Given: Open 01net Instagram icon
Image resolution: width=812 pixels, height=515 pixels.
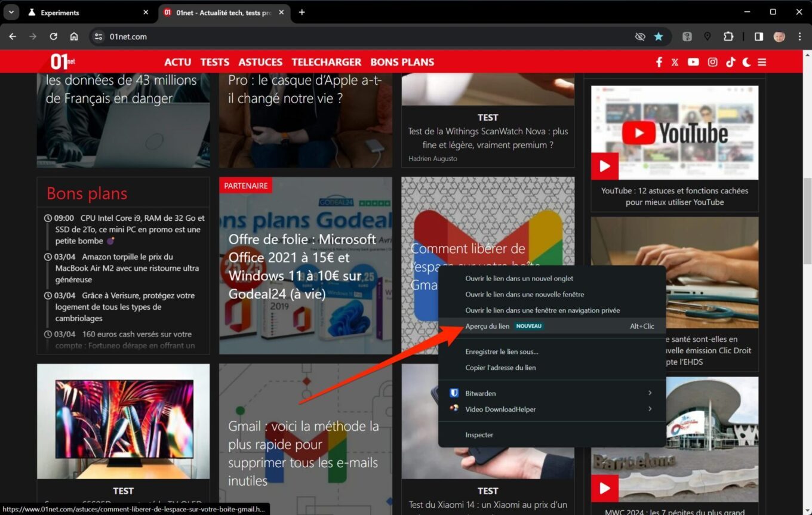Looking at the screenshot, I should click(x=712, y=62).
